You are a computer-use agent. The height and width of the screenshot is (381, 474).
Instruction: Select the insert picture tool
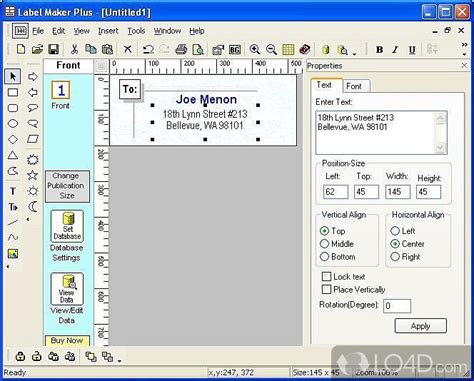(x=13, y=254)
